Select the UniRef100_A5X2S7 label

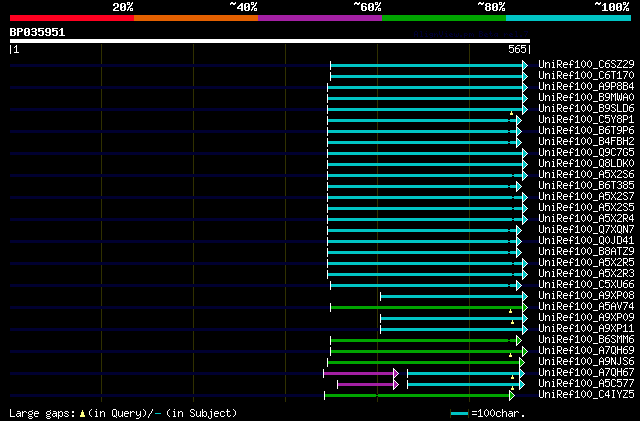click(x=586, y=197)
